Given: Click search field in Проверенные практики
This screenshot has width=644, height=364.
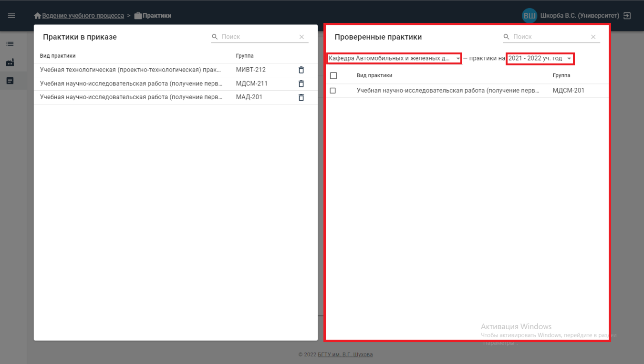Looking at the screenshot, I should [551, 37].
